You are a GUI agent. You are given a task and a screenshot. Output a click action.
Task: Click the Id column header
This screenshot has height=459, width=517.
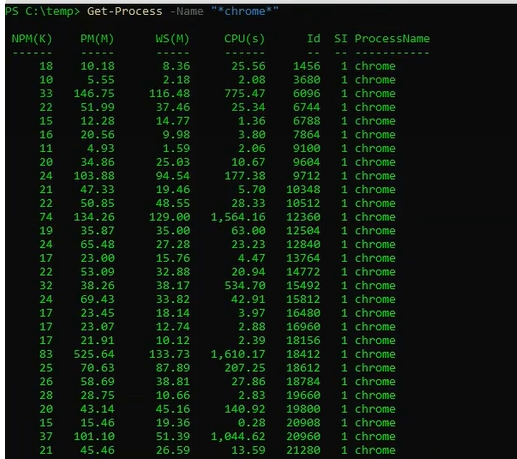pyautogui.click(x=313, y=39)
